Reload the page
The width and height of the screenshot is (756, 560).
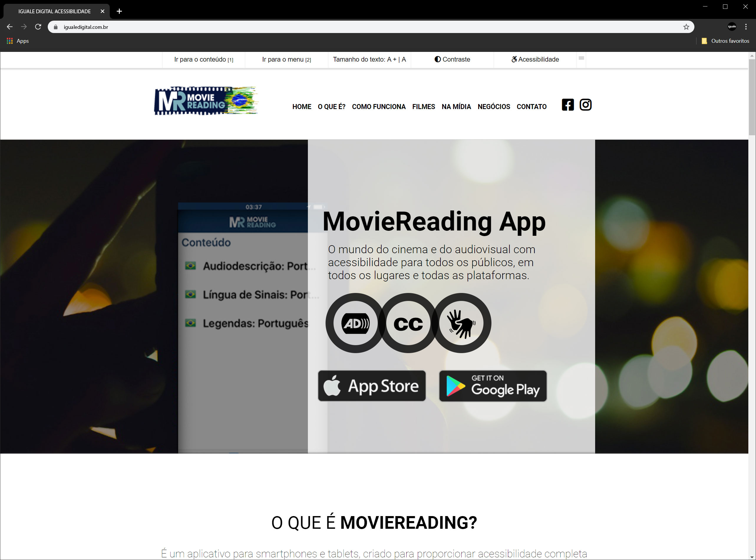pyautogui.click(x=38, y=27)
